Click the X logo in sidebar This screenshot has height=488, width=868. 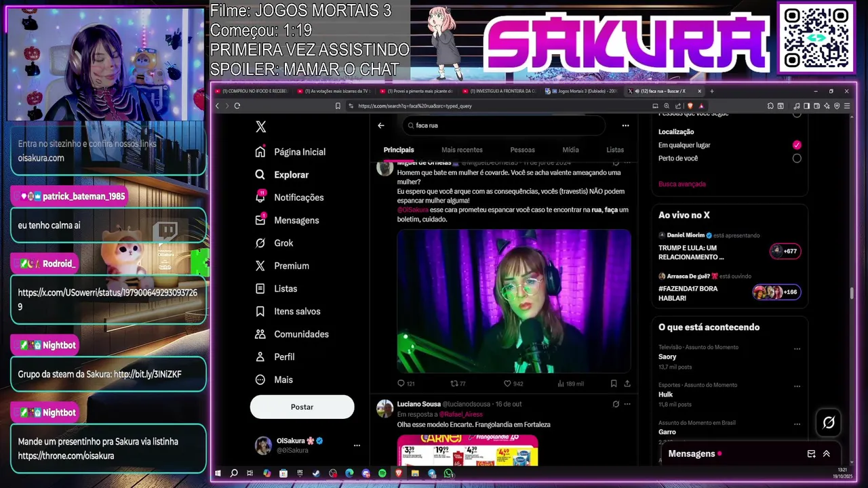click(260, 127)
